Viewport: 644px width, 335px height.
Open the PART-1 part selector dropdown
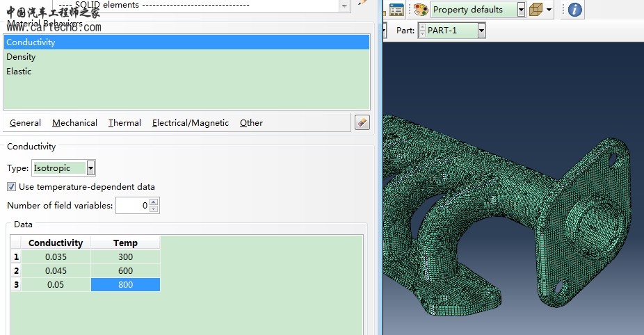pos(481,31)
